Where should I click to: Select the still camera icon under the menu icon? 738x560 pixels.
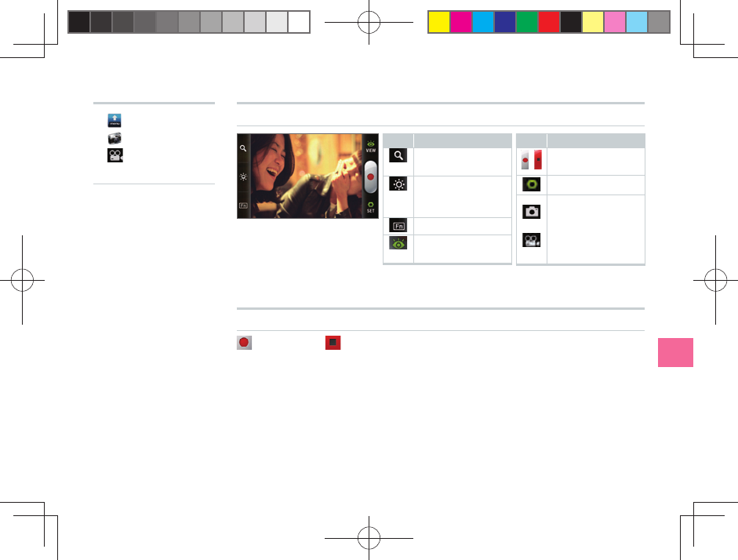point(115,138)
